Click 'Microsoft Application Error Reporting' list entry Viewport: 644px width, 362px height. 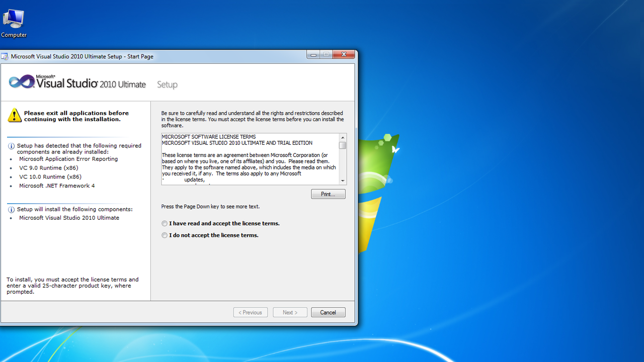pyautogui.click(x=68, y=159)
